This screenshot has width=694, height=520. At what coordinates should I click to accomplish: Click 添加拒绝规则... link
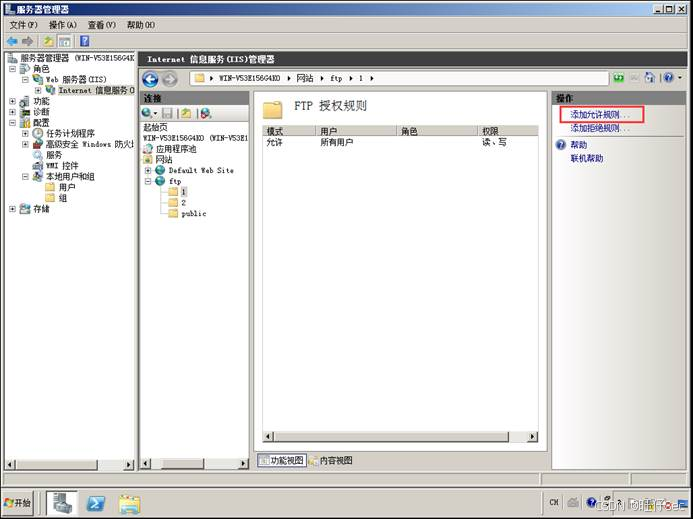[x=600, y=128]
